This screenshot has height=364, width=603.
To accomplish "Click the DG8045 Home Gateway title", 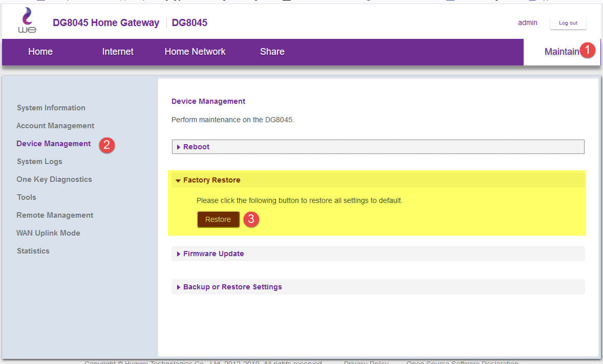I will [x=106, y=22].
